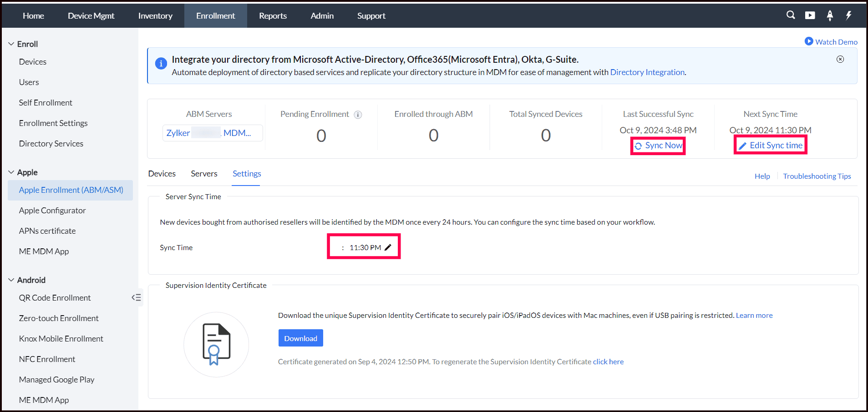
Task: Collapse the left sidebar panel
Action: point(136,297)
